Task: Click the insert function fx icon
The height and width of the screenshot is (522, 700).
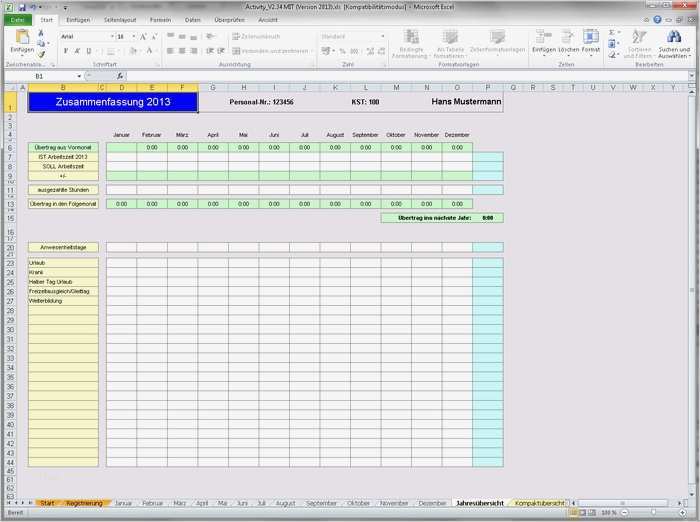Action: (x=120, y=76)
